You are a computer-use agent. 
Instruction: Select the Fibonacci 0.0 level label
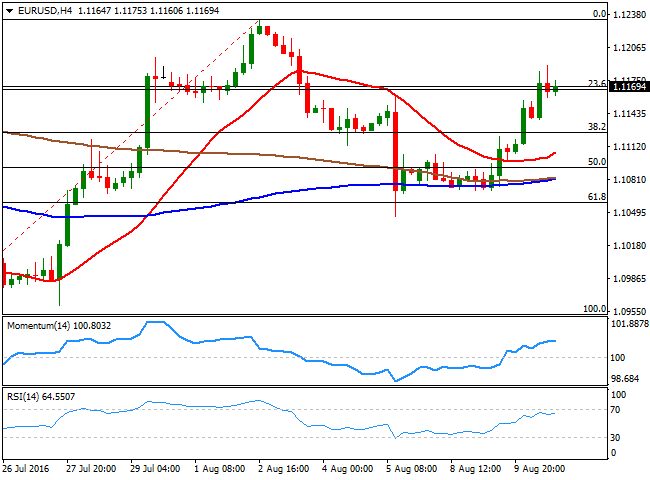coord(599,14)
